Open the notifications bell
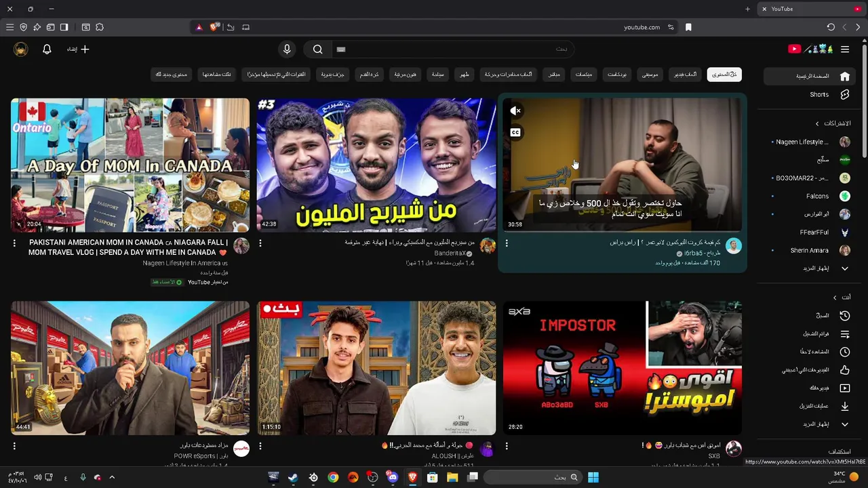 47,49
